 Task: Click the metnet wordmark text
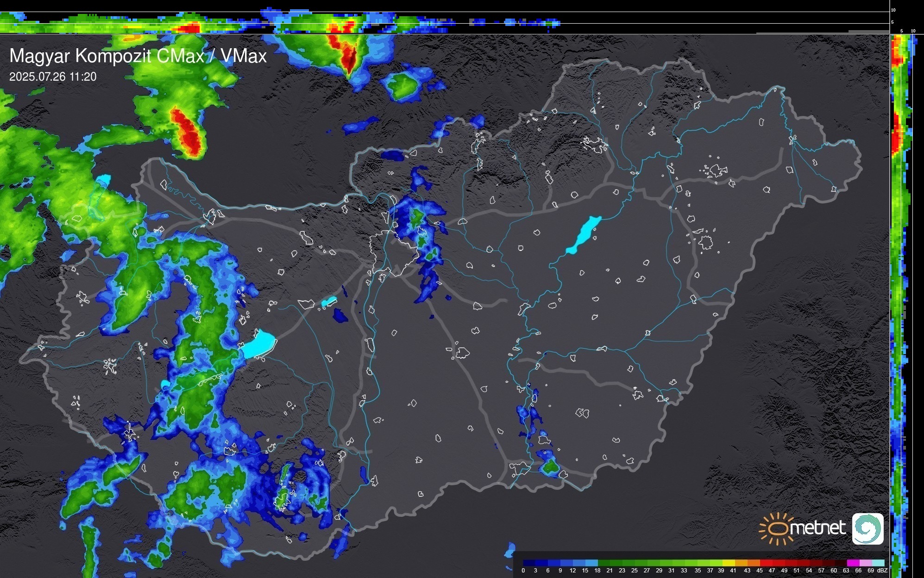818,528
